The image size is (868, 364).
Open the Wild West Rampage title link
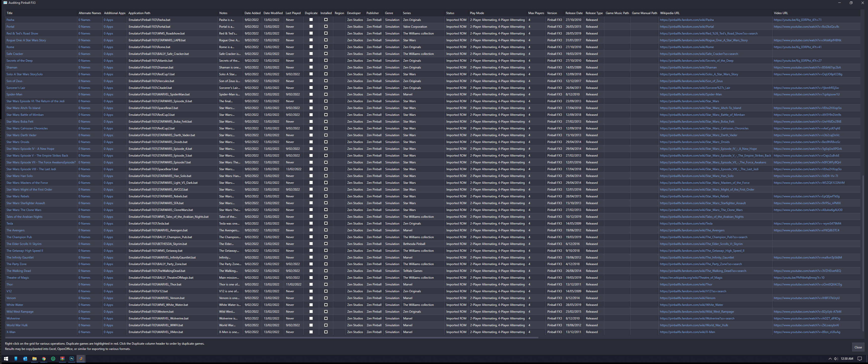pyautogui.click(x=20, y=311)
